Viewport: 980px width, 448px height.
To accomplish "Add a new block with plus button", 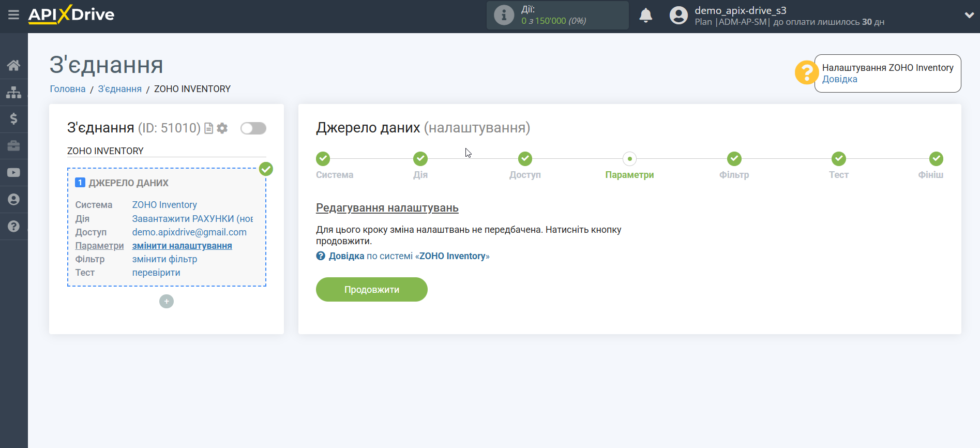I will pyautogui.click(x=167, y=301).
